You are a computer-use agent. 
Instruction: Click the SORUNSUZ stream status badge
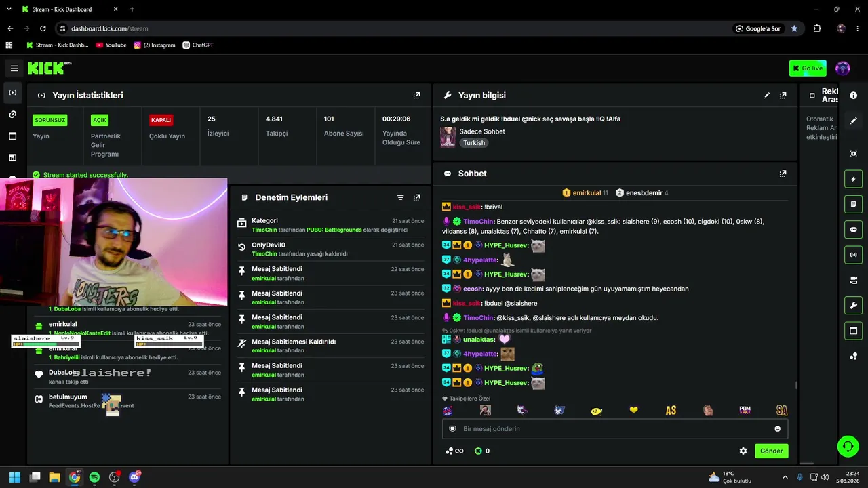(x=50, y=120)
